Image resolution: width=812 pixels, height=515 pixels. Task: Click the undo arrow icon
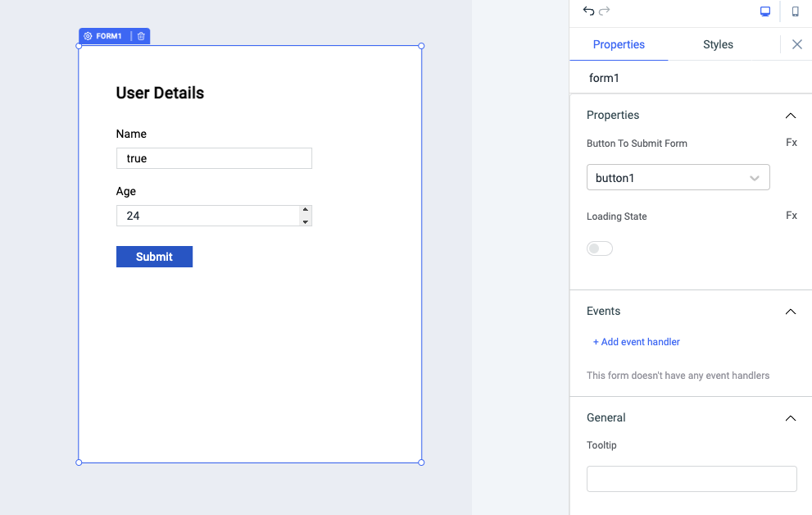click(588, 11)
